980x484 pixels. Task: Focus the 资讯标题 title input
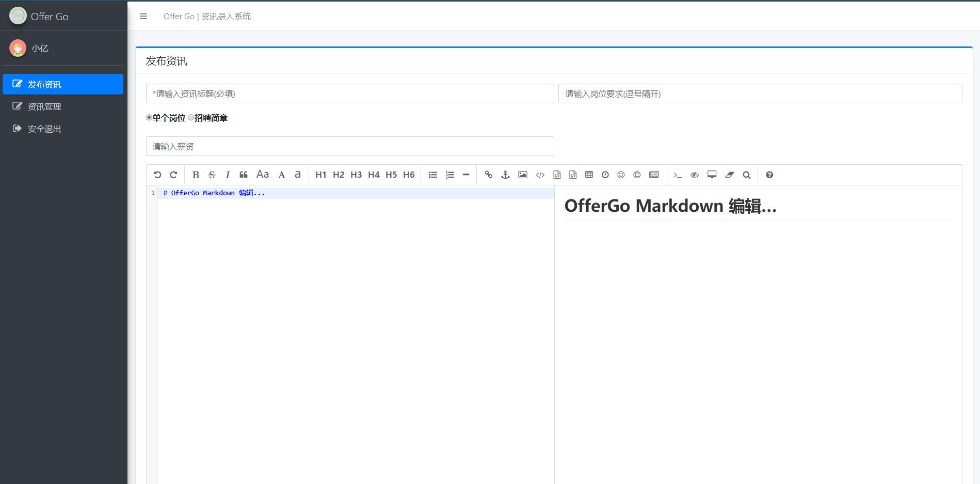pyautogui.click(x=350, y=93)
